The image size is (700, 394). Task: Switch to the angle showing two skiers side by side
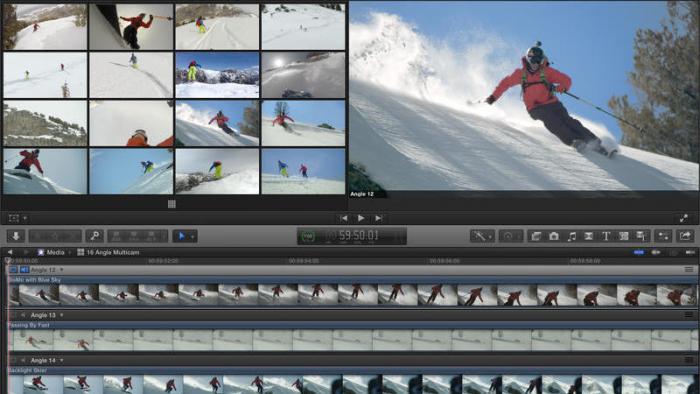click(303, 171)
